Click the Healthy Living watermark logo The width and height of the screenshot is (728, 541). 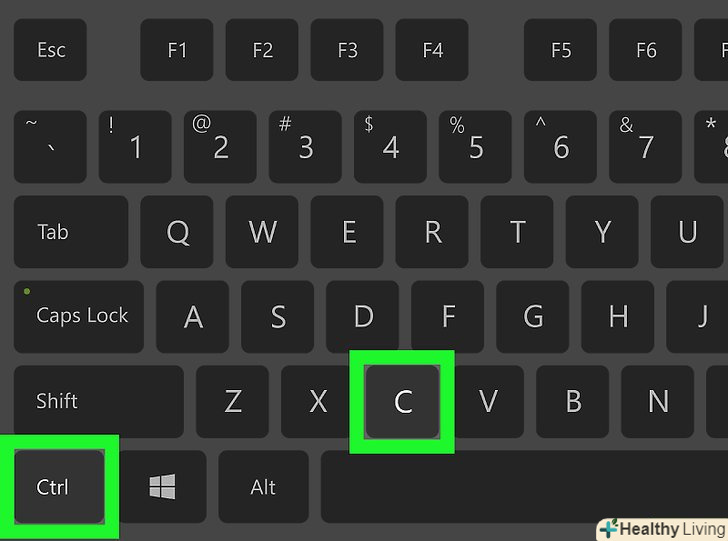pos(663,529)
